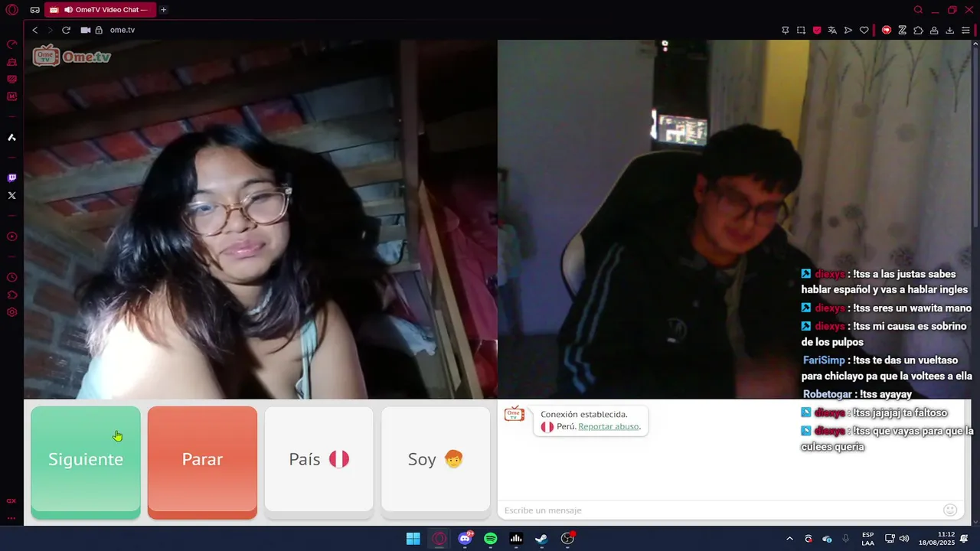This screenshot has height=551, width=980.
Task: Click the Z extension icon
Action: click(x=903, y=30)
